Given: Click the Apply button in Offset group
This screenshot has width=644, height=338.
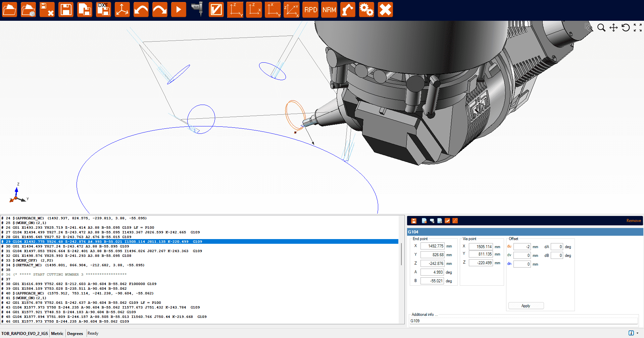Looking at the screenshot, I should [x=526, y=306].
